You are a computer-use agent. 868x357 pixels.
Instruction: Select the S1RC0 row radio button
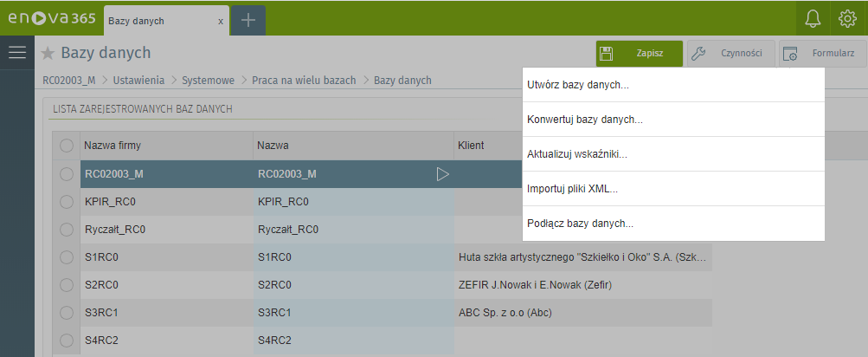[66, 257]
